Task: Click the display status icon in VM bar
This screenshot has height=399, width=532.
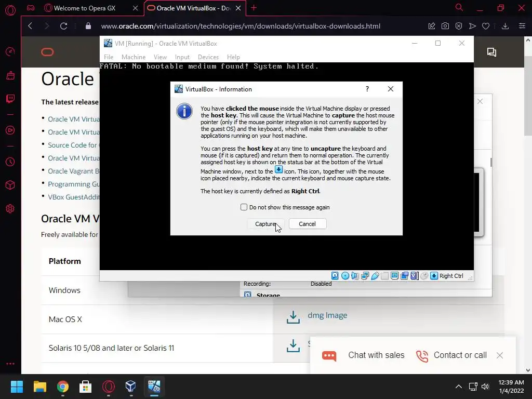Action: [395, 276]
